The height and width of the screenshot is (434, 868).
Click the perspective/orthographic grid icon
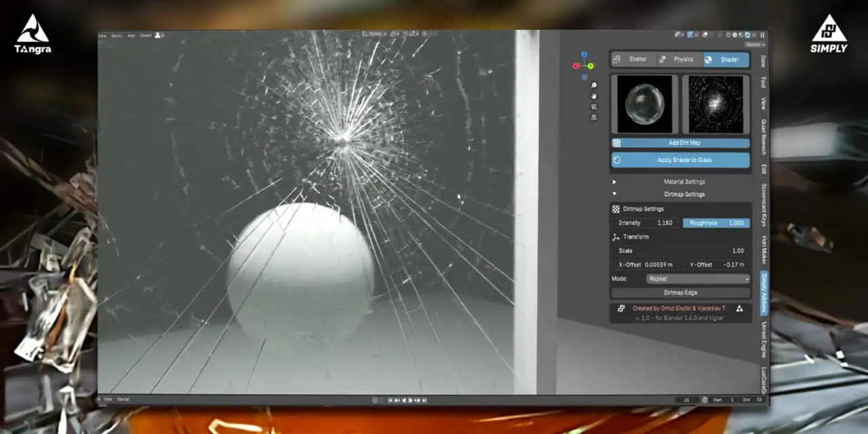point(594,117)
